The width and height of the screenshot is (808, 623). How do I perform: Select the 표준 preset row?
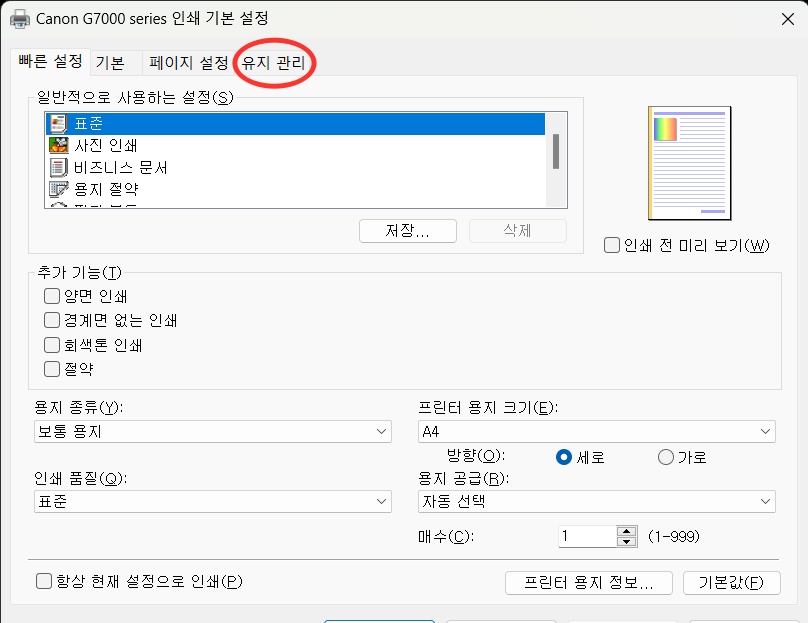point(296,124)
